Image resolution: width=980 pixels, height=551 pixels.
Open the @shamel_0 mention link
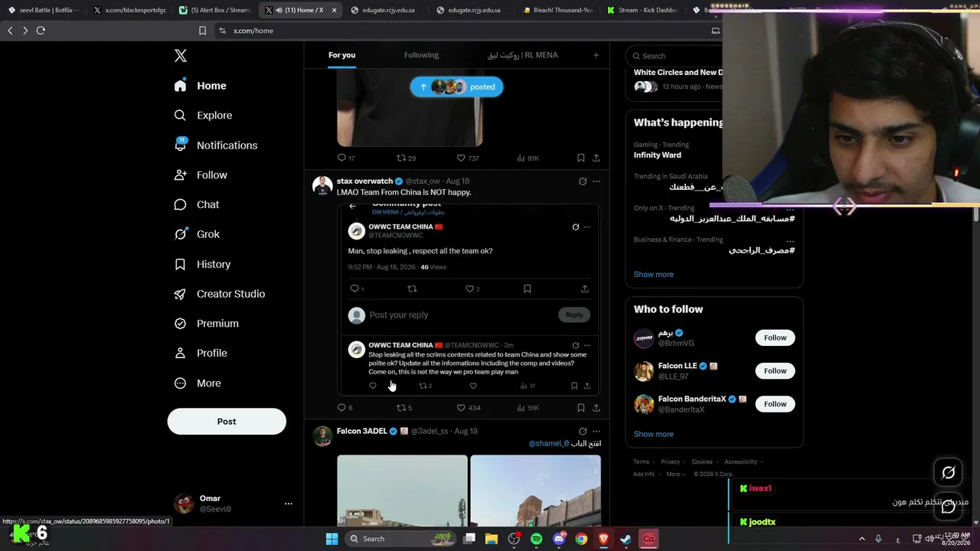(548, 444)
